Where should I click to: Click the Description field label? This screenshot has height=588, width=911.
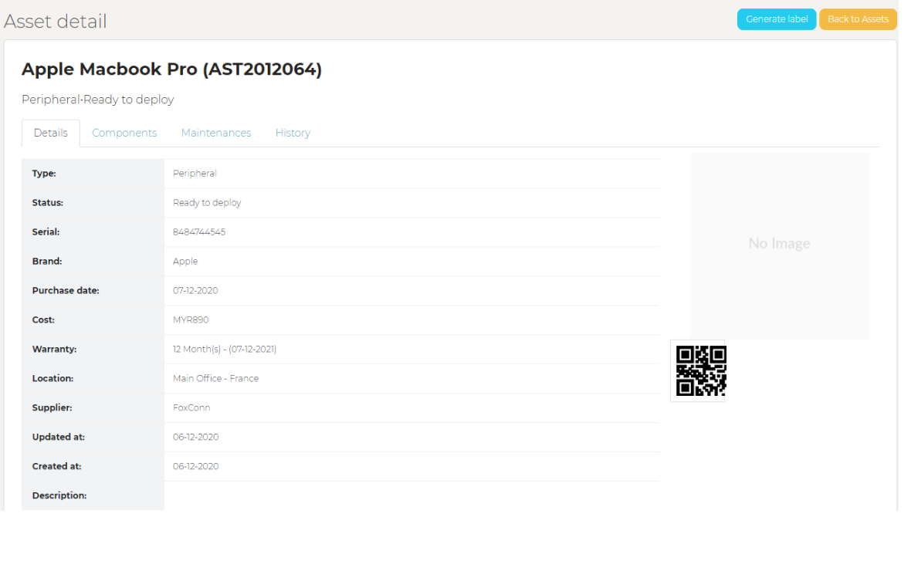click(59, 495)
